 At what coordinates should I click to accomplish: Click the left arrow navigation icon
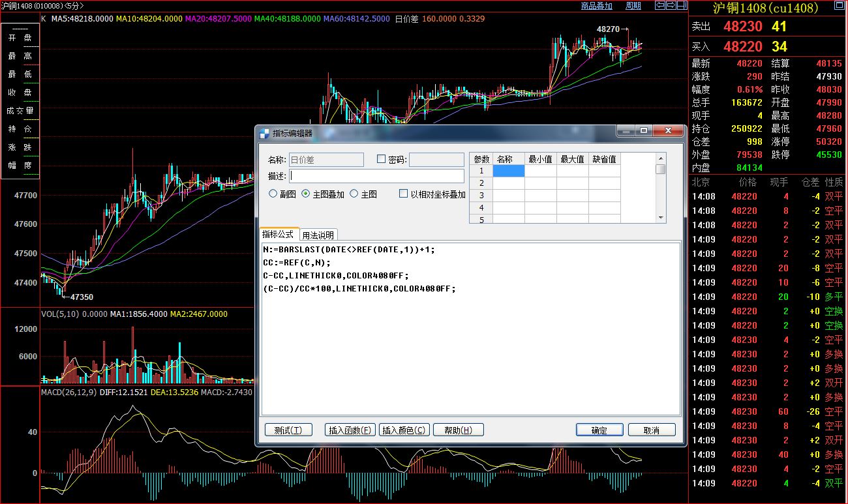[659, 5]
